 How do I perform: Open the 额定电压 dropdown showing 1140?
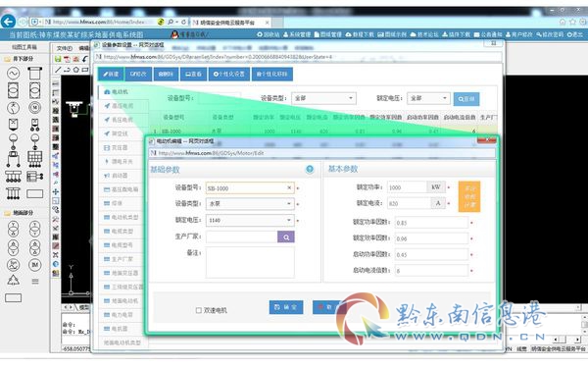[250, 220]
